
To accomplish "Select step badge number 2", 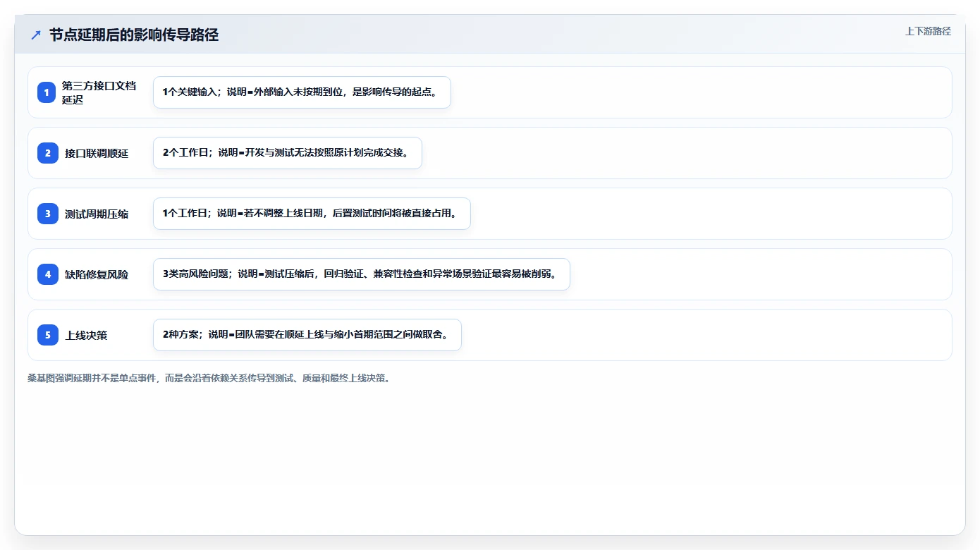I will click(x=47, y=153).
